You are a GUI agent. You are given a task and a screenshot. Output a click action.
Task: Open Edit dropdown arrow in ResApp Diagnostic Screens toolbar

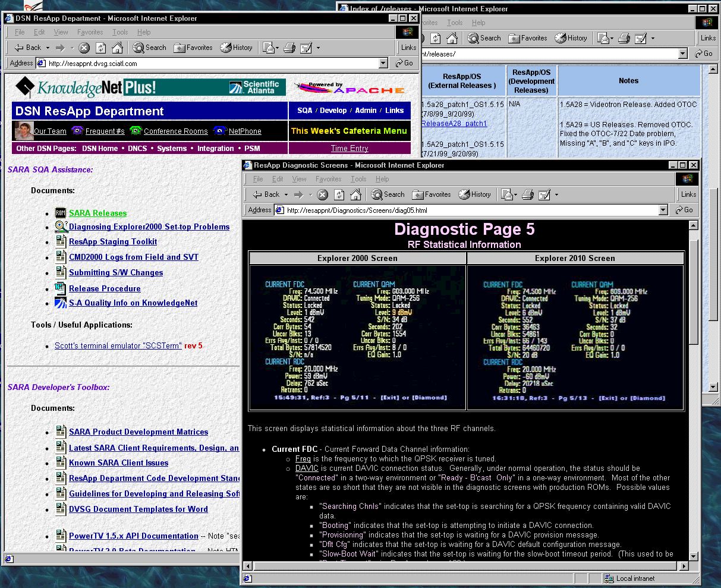(x=556, y=194)
